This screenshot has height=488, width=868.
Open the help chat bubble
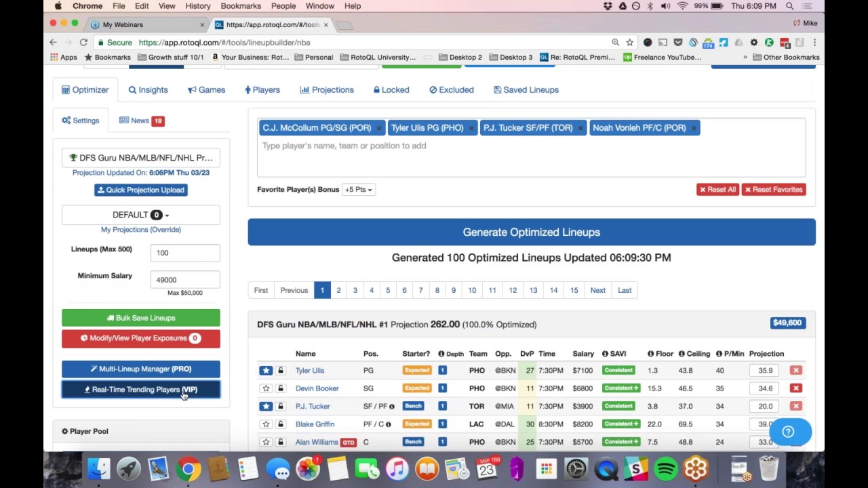coord(789,432)
